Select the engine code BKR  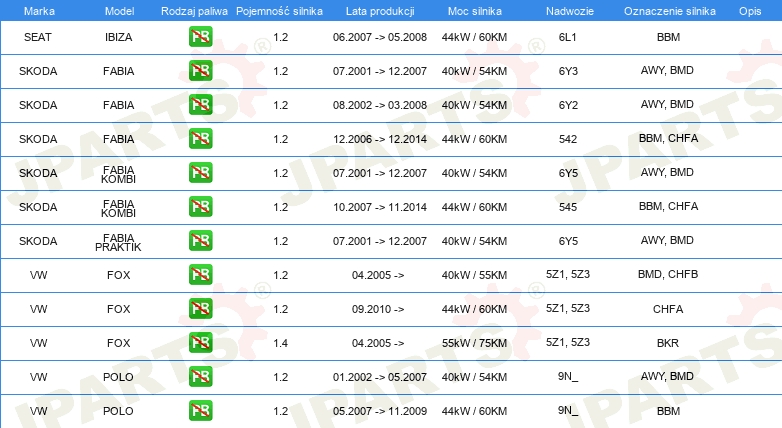point(668,343)
